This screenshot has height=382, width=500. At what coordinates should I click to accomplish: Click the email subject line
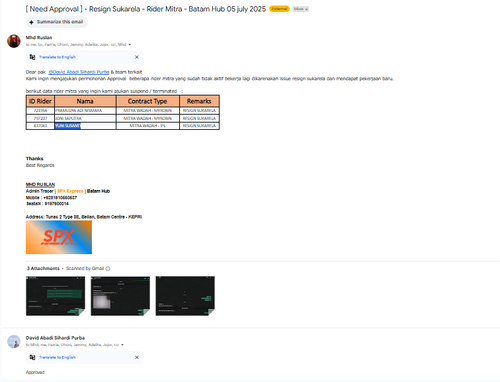(146, 9)
